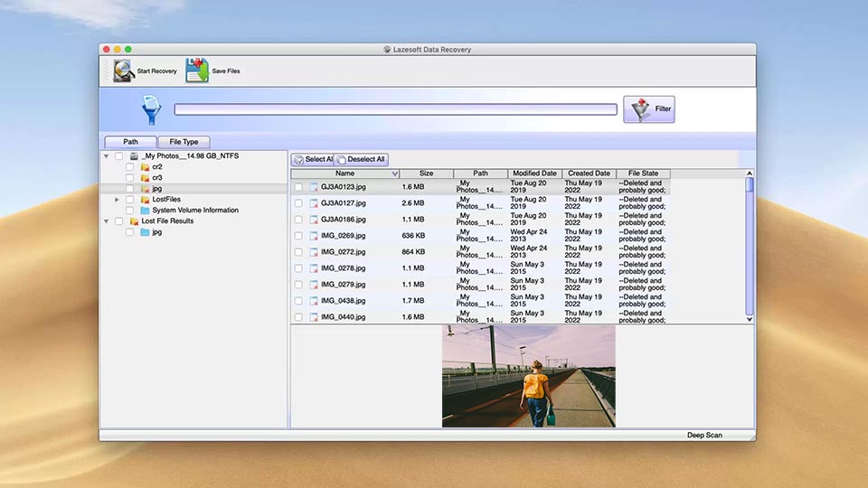Click the Lazesoft title bar app icon
868x488 pixels.
pos(387,49)
